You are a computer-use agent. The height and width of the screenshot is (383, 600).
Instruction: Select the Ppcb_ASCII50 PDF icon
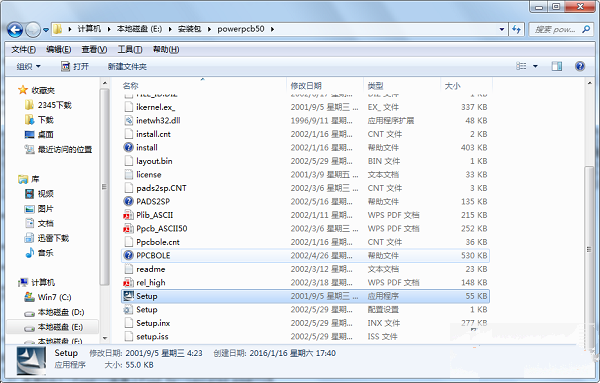point(128,228)
